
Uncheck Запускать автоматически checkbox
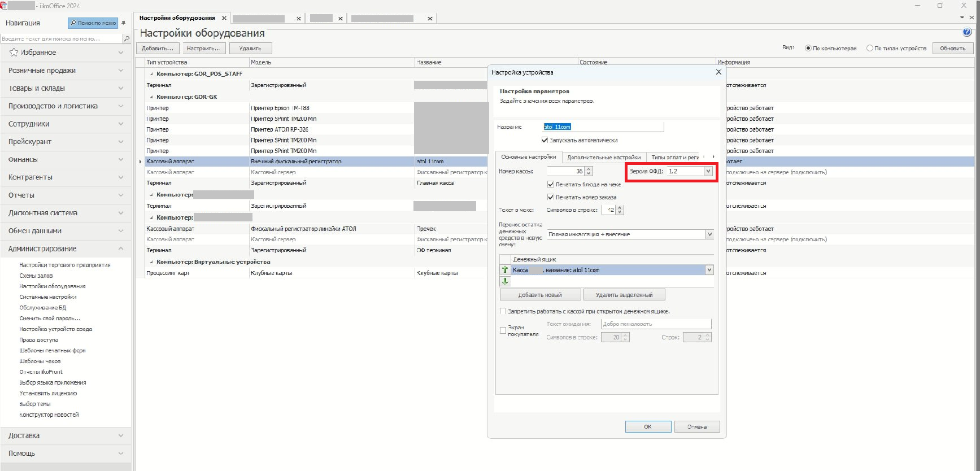[545, 140]
